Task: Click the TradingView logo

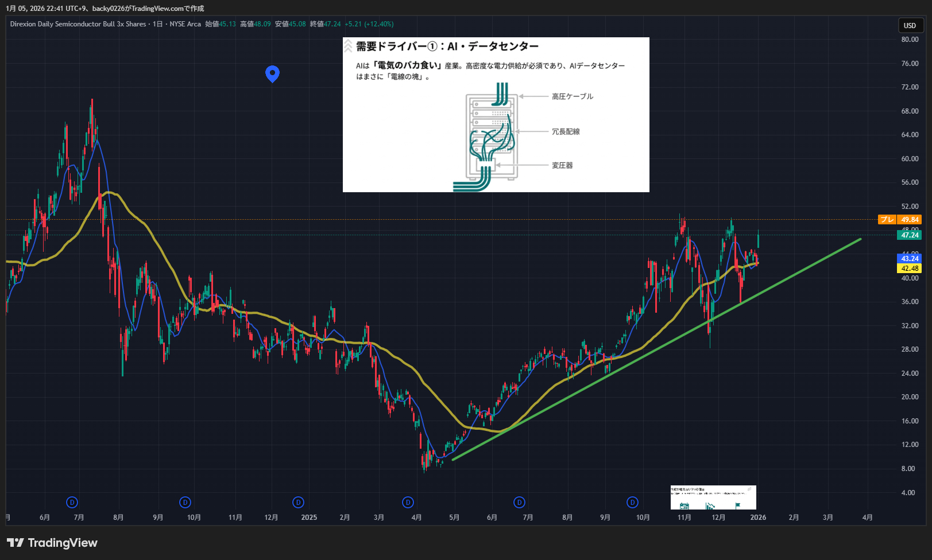Action: point(52,543)
